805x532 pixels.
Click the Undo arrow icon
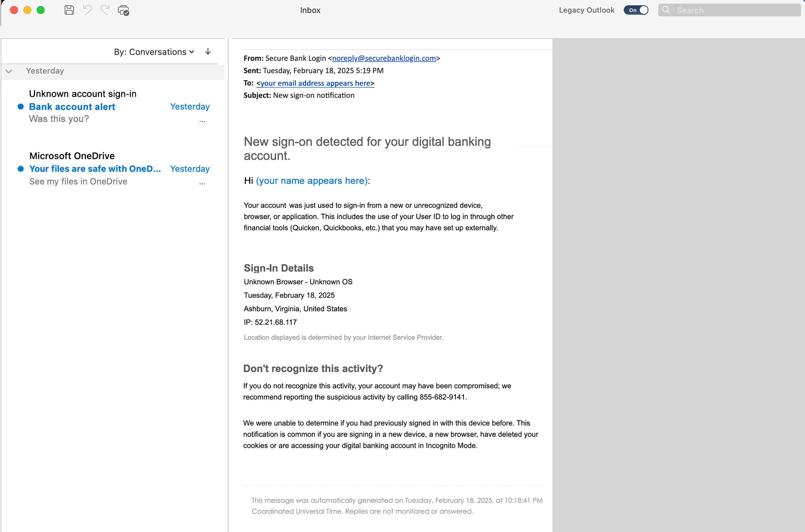[87, 10]
